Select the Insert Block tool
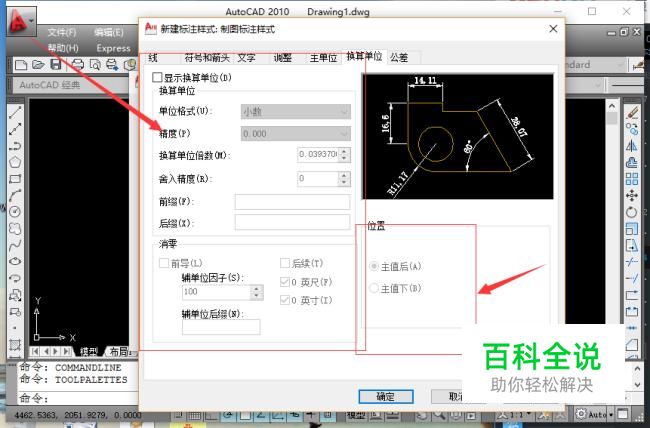 pos(15,295)
